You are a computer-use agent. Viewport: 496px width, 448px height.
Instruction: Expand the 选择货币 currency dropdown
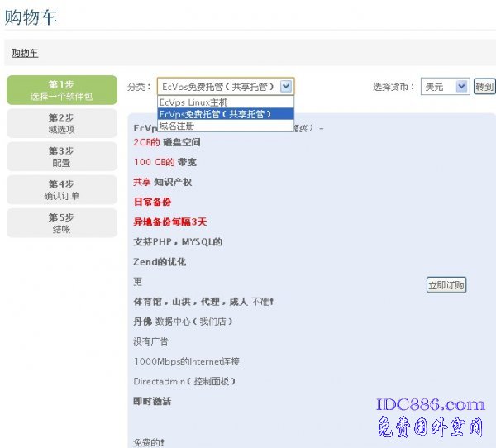461,86
